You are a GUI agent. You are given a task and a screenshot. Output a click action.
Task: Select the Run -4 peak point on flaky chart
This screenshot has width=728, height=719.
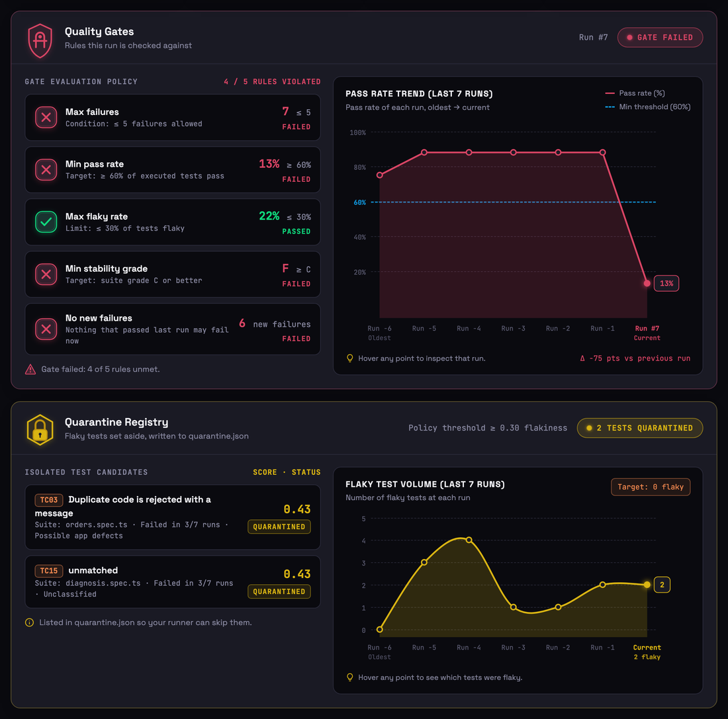469,540
